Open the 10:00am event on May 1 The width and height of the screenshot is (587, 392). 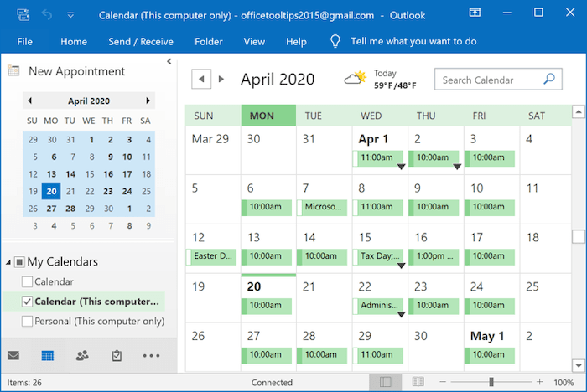click(x=490, y=355)
